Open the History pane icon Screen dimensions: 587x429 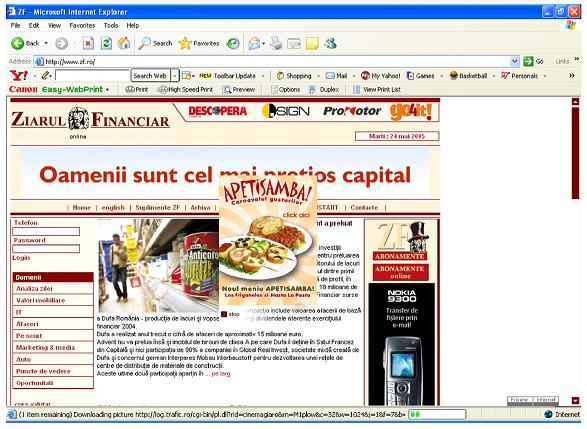233,43
